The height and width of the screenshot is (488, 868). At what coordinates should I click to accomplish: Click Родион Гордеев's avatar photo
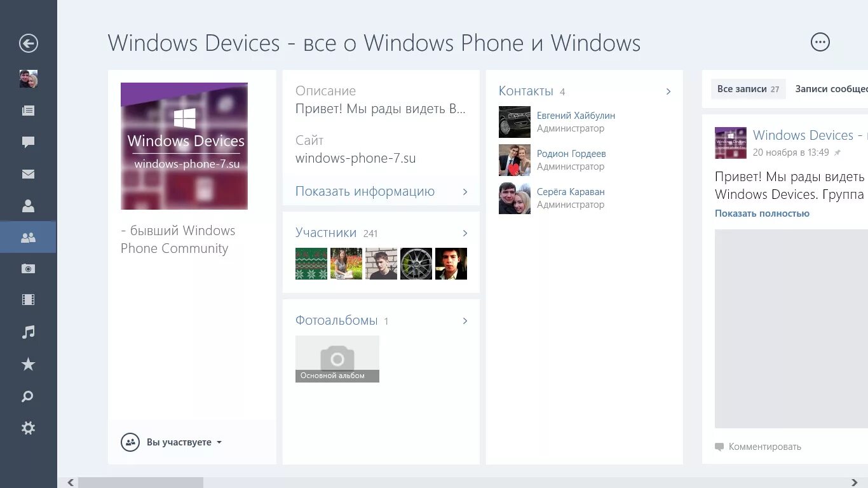click(515, 160)
